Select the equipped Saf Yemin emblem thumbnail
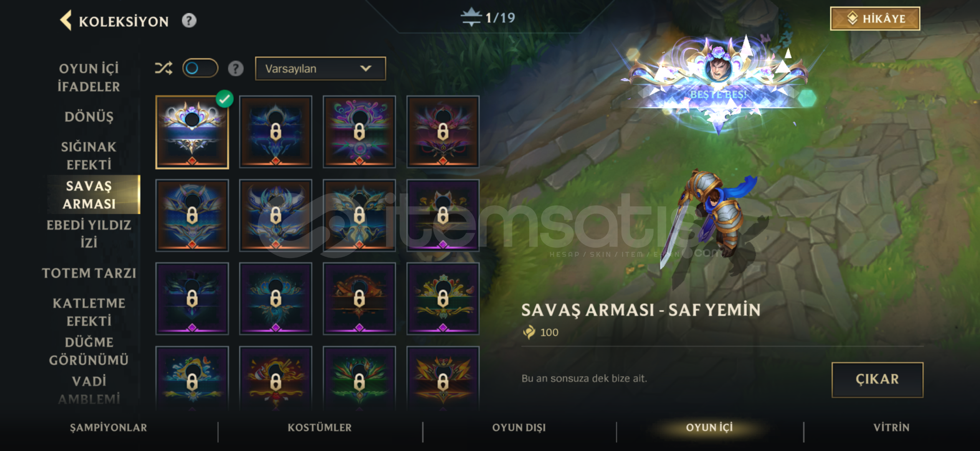The image size is (980, 451). (192, 132)
